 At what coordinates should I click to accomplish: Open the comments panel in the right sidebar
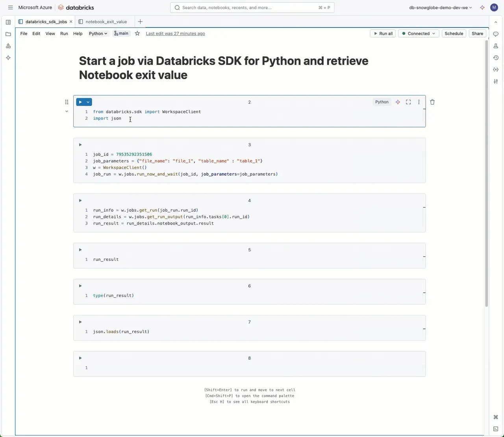496,34
